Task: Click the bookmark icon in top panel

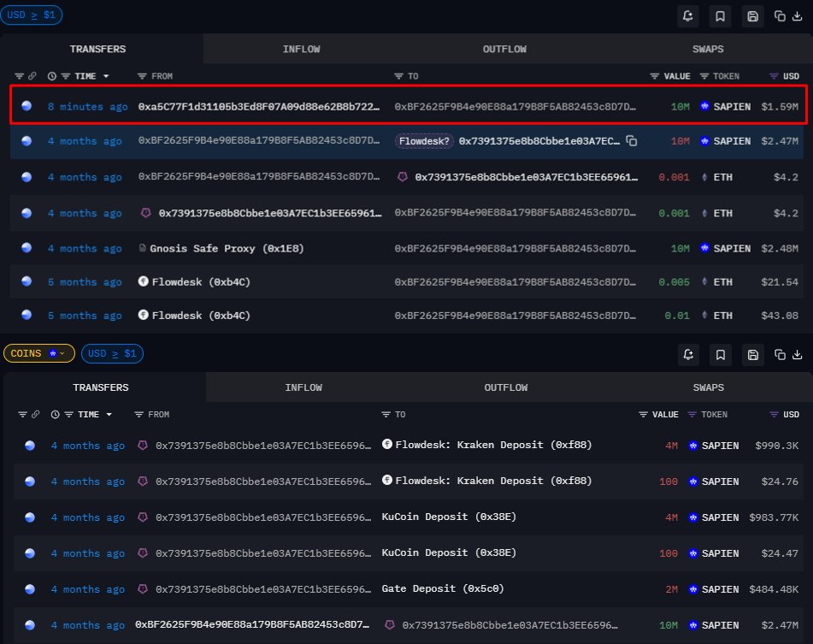Action: pyautogui.click(x=721, y=15)
